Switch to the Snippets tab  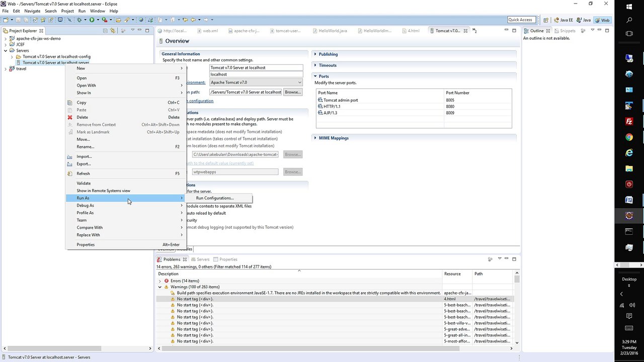[x=564, y=31]
